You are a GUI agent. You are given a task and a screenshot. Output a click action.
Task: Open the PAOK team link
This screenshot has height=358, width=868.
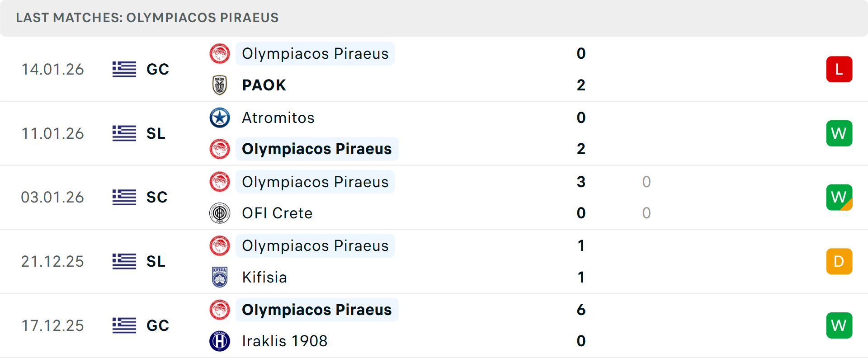pos(264,85)
